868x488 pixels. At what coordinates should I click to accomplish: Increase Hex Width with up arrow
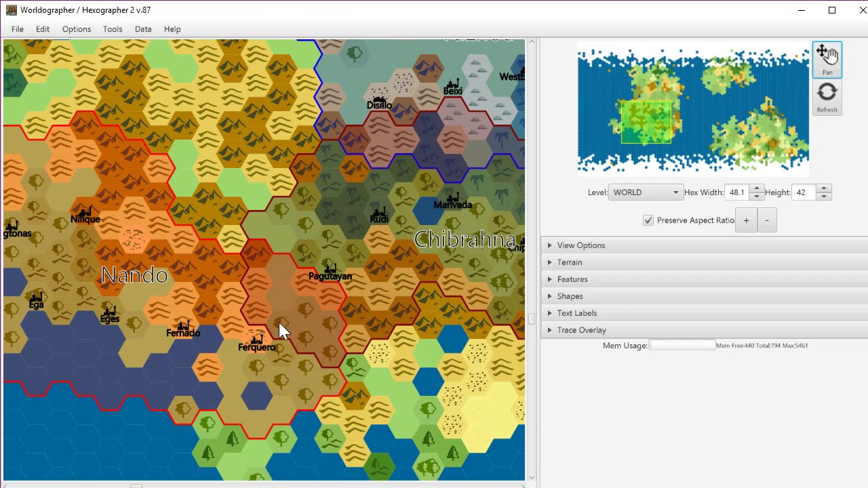click(x=756, y=188)
